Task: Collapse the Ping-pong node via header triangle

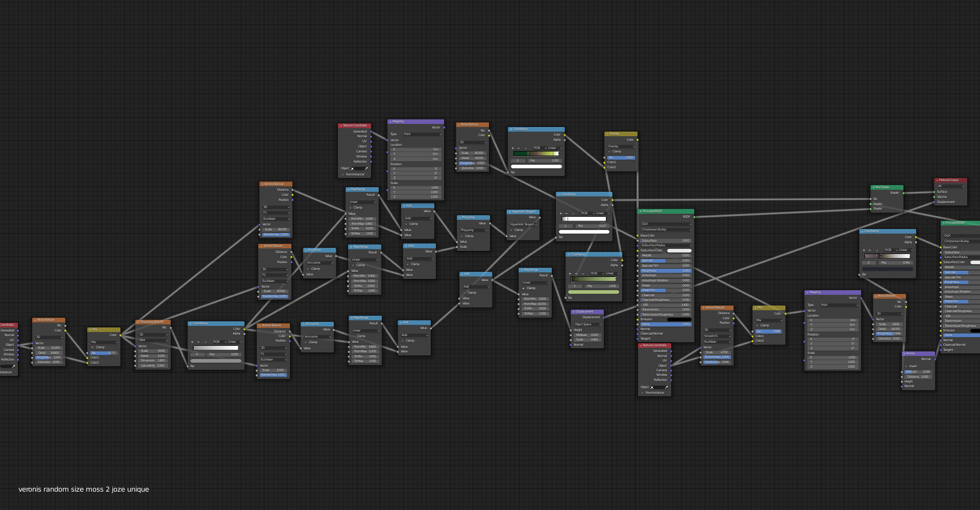Action: pos(459,217)
